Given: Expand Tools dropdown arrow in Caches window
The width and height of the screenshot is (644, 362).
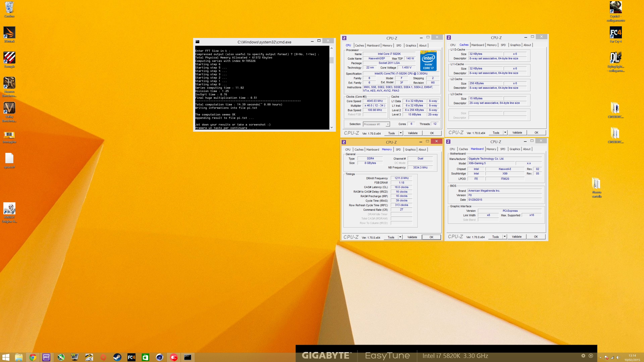Looking at the screenshot, I should pos(505,132).
